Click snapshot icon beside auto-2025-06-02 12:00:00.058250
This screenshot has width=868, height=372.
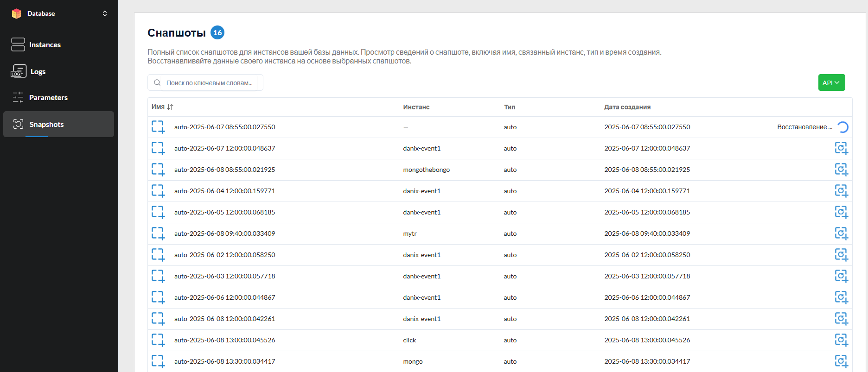click(158, 255)
